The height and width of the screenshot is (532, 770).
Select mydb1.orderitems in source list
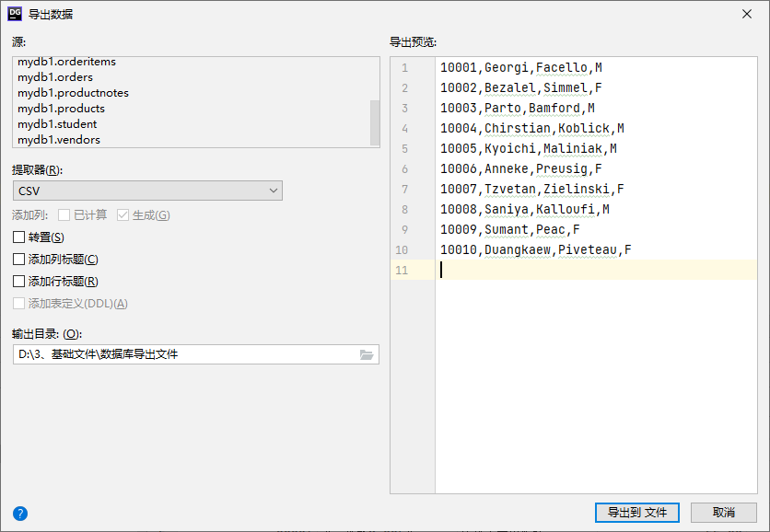pyautogui.click(x=67, y=62)
